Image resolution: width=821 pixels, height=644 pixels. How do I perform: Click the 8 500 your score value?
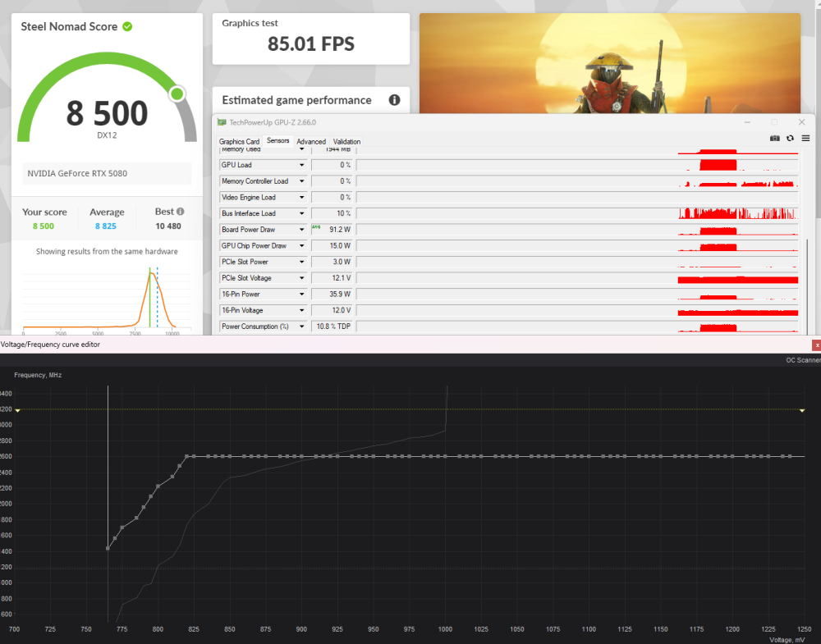43,226
